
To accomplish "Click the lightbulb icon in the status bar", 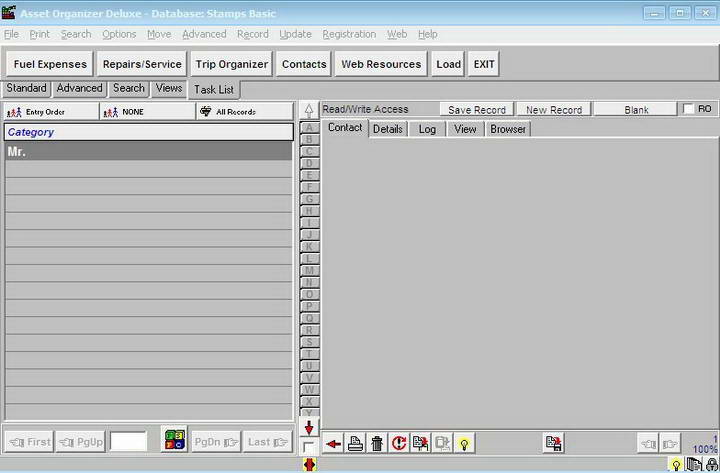I will pyautogui.click(x=676, y=465).
